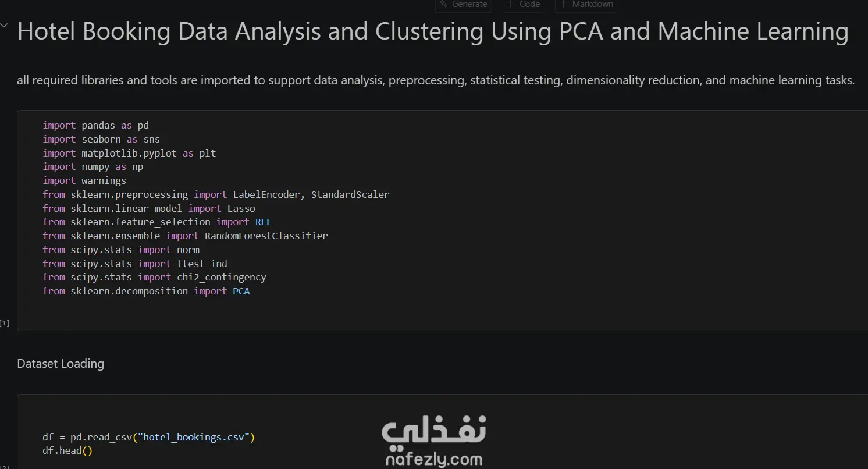Click the Lasso import line
868x469 pixels.
point(149,208)
